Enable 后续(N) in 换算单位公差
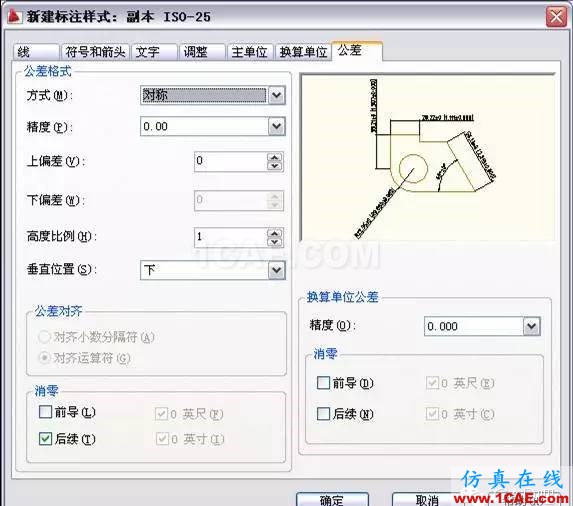573x506 pixels. coord(323,414)
